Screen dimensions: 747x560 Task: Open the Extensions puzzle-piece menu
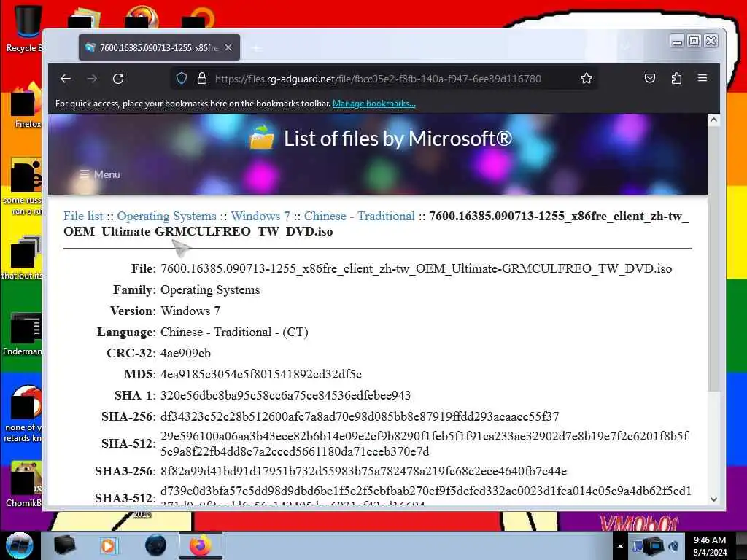(676, 79)
